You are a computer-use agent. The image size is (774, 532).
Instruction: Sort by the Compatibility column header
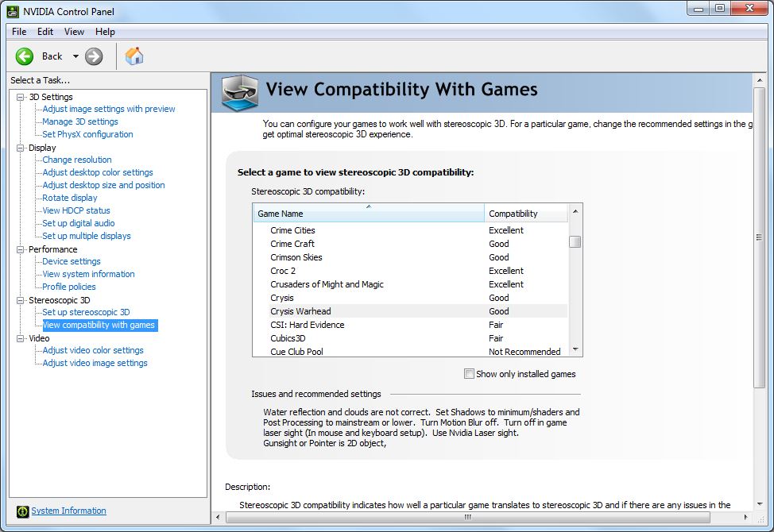[x=526, y=214]
